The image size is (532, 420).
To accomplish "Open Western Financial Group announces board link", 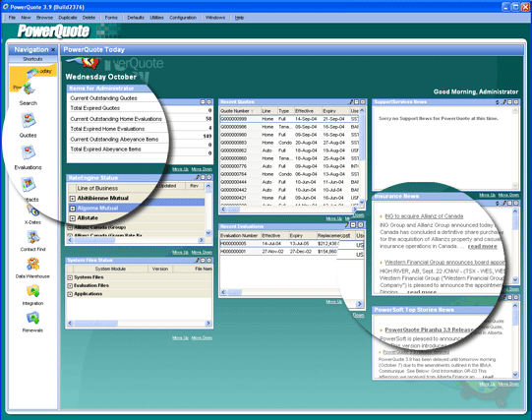I will click(444, 263).
